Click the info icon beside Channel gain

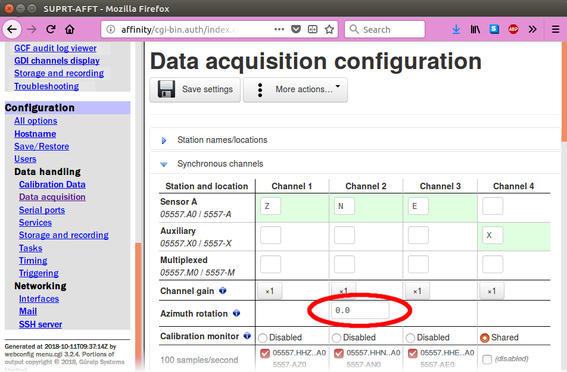pos(223,290)
